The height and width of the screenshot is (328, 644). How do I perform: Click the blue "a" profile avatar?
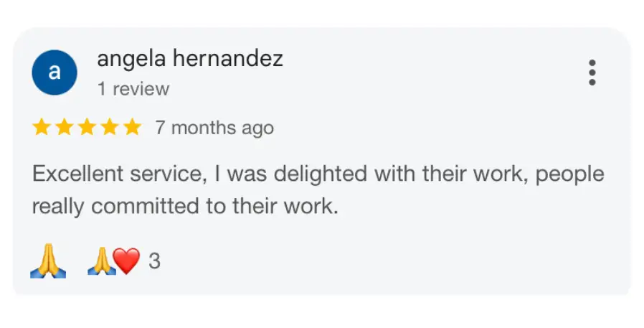click(x=55, y=72)
